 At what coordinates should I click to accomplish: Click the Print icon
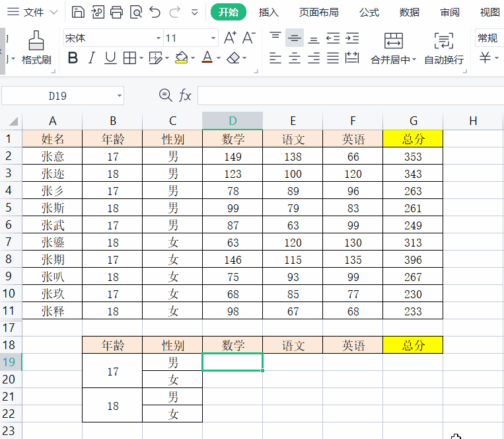[x=116, y=12]
